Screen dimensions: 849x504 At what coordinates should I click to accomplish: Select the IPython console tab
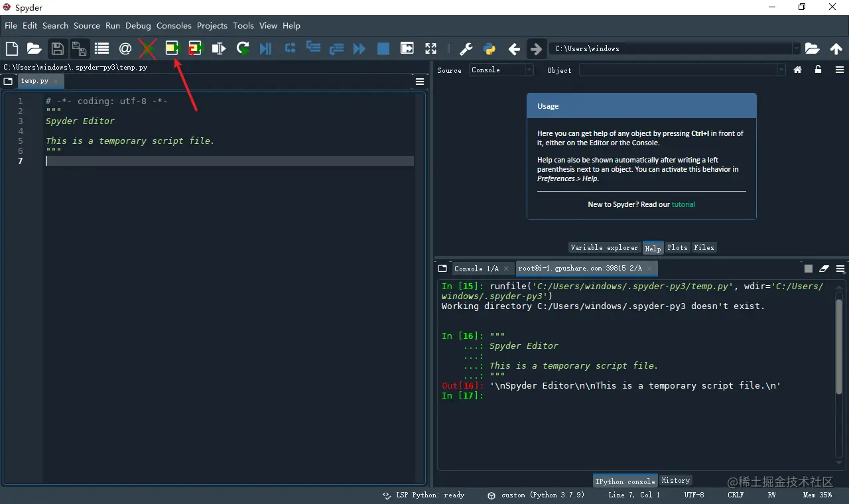625,481
